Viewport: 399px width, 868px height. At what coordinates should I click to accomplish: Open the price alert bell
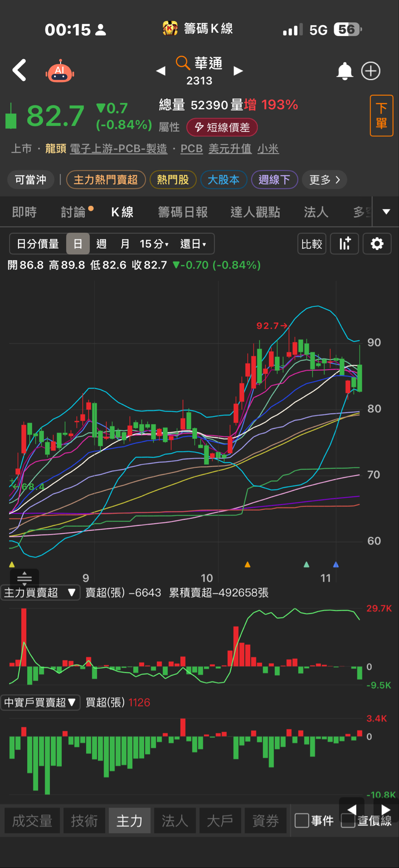coord(344,71)
